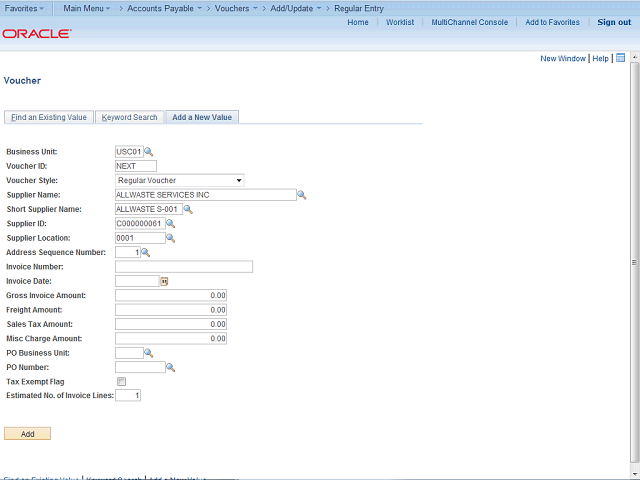Open the PO Business Unit lookup icon
Image resolution: width=640 pixels, height=480 pixels.
pos(149,353)
